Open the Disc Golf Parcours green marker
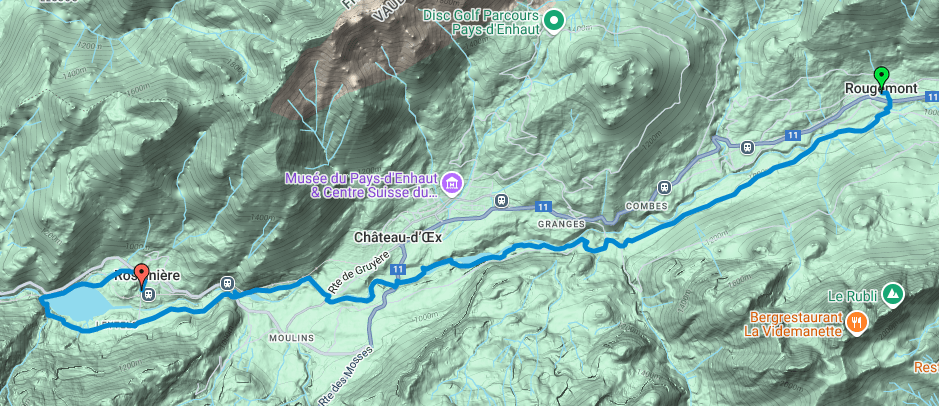939x406 pixels. (554, 21)
